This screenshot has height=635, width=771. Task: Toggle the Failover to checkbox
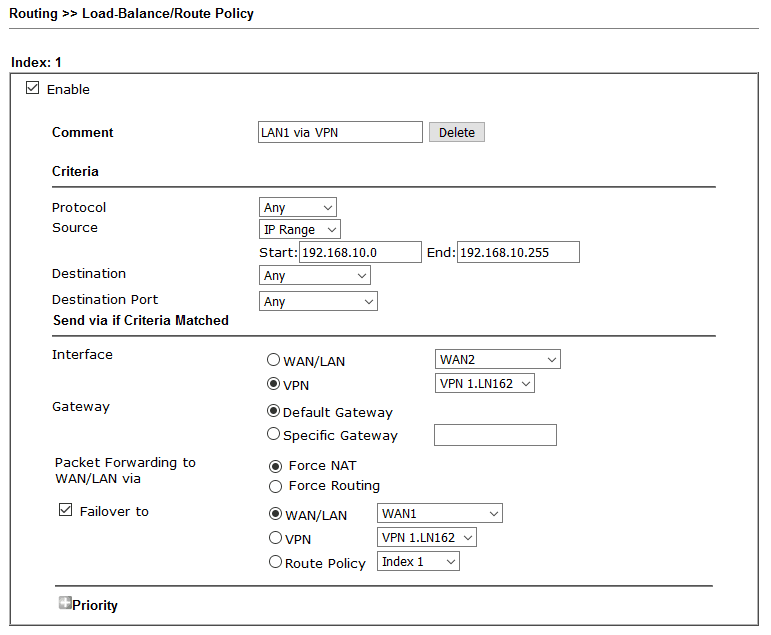pos(66,511)
